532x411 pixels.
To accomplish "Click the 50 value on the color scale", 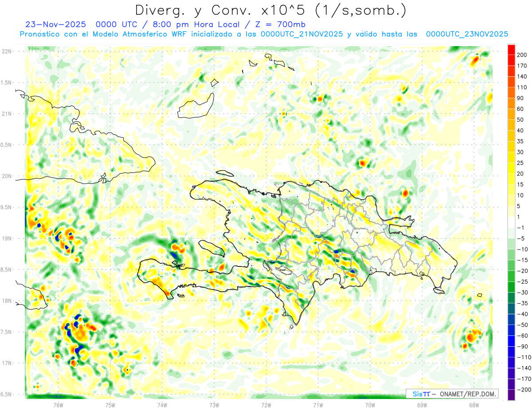I will pyautogui.click(x=521, y=120).
